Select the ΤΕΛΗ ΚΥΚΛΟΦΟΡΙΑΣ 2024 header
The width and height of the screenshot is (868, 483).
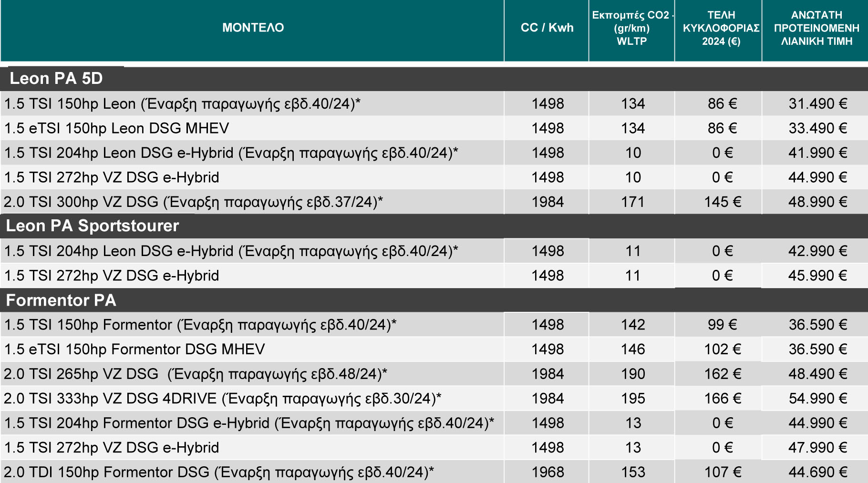point(721,28)
